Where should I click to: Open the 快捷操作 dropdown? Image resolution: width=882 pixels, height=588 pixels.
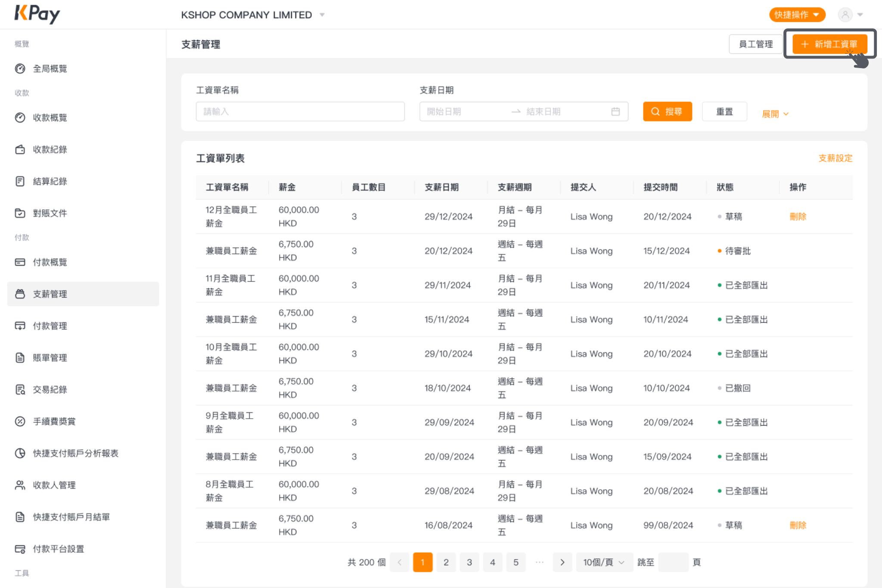tap(797, 15)
